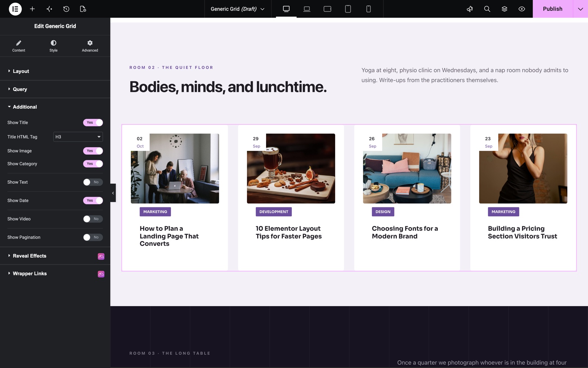This screenshot has width=588, height=368.
Task: Add new element with plus icon
Action: click(x=32, y=9)
